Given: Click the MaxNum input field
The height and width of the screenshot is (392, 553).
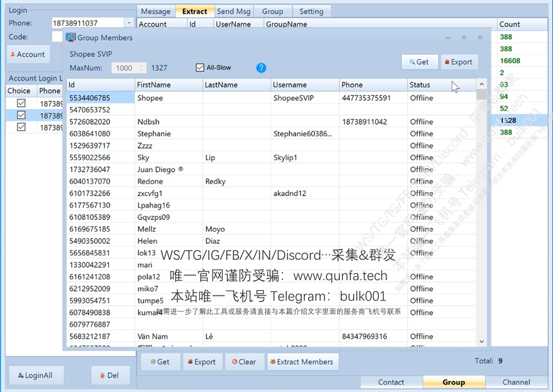Looking at the screenshot, I should [125, 68].
